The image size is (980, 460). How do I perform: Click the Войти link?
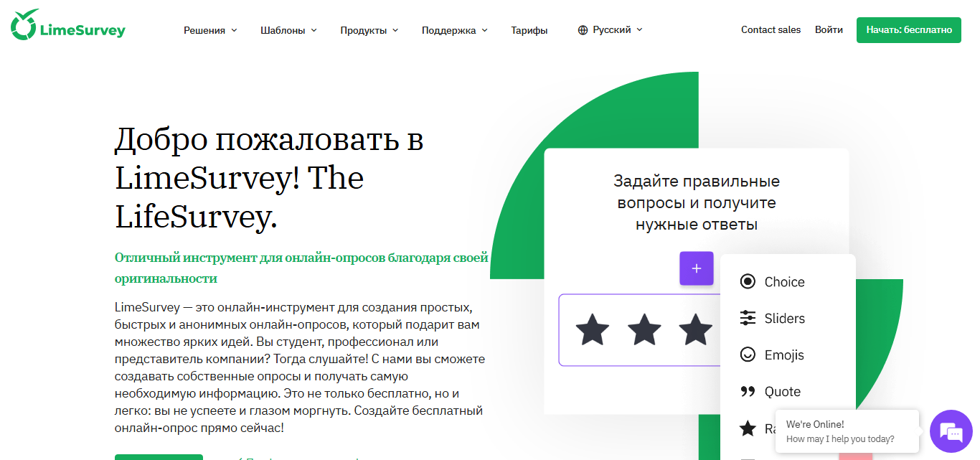(829, 30)
